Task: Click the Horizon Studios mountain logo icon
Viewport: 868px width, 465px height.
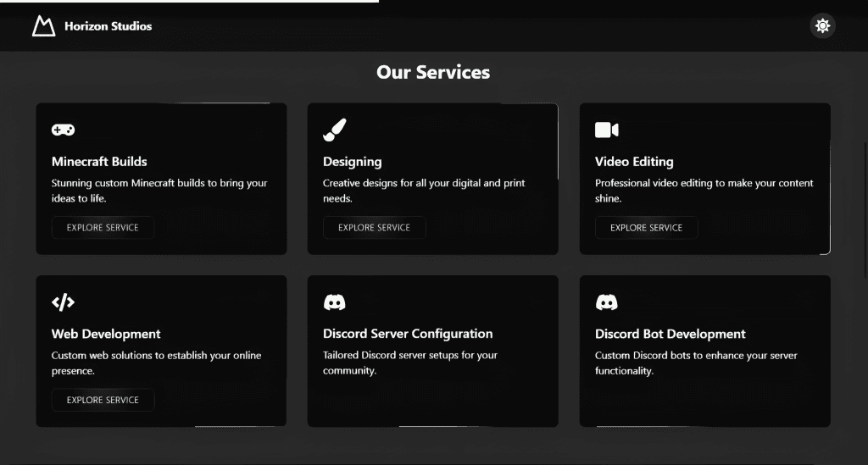Action: [43, 26]
